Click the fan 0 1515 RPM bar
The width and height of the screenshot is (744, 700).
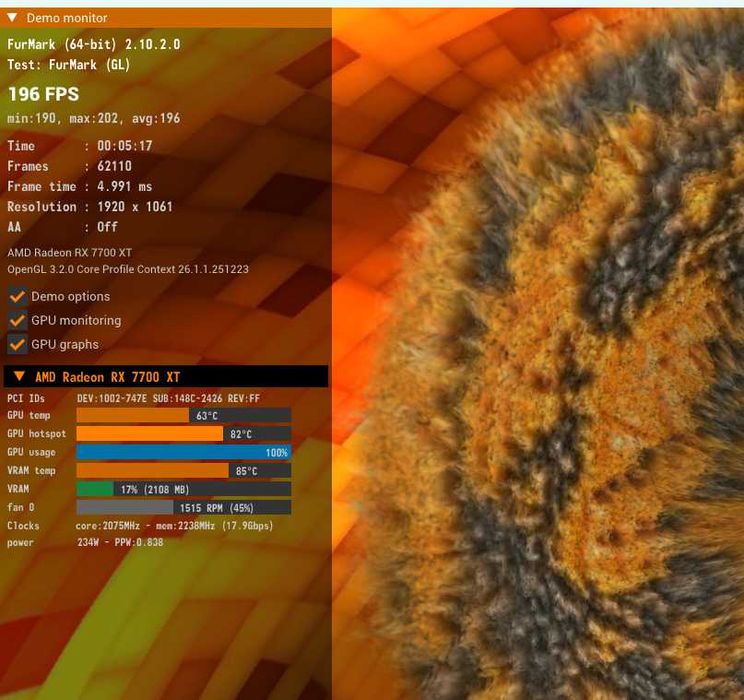point(184,507)
